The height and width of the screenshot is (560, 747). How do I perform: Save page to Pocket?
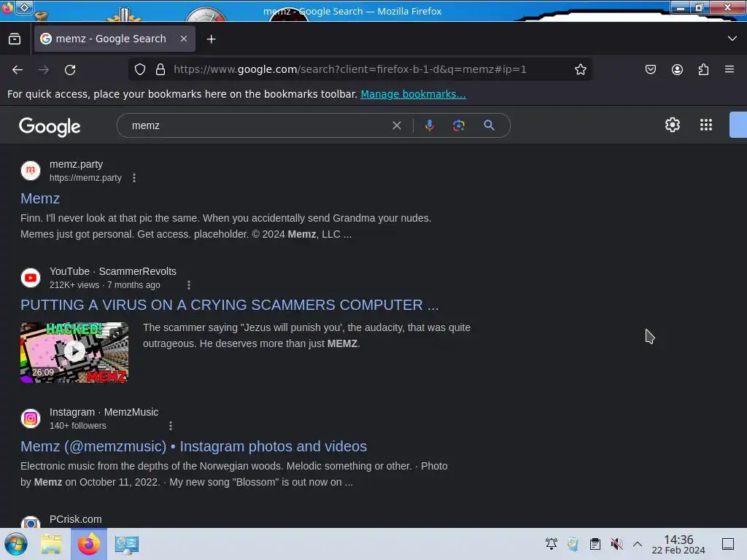[x=650, y=69]
